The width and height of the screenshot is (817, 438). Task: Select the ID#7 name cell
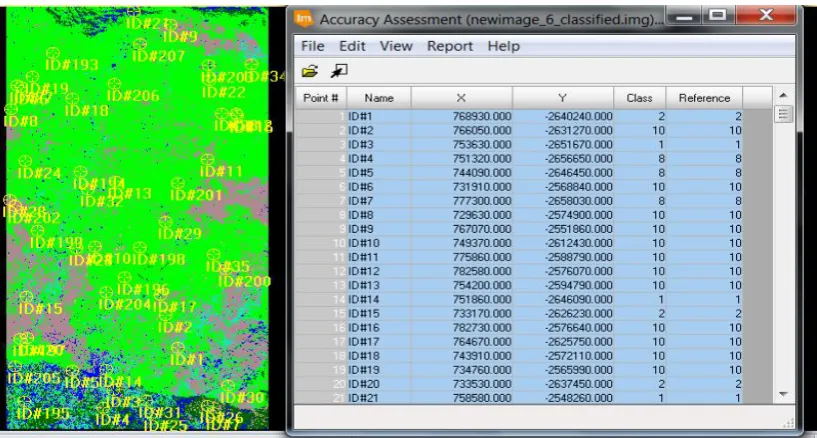click(379, 201)
